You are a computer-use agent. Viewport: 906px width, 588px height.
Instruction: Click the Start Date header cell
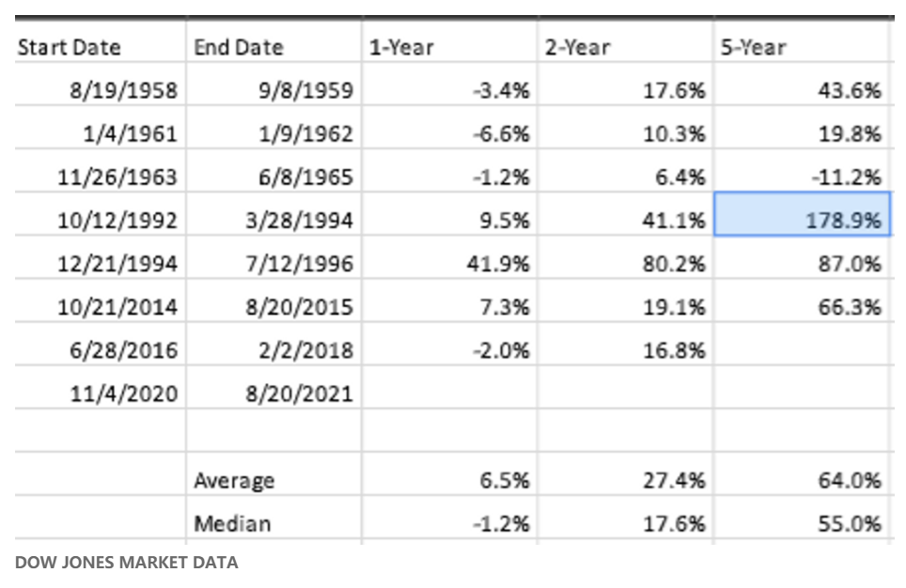coord(69,47)
